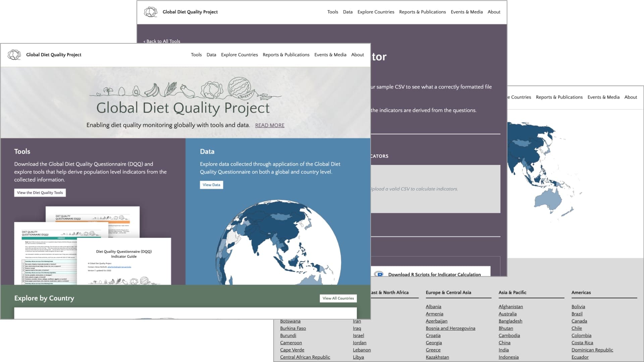This screenshot has height=362, width=644.
Task: Open the China country link
Action: [504, 343]
